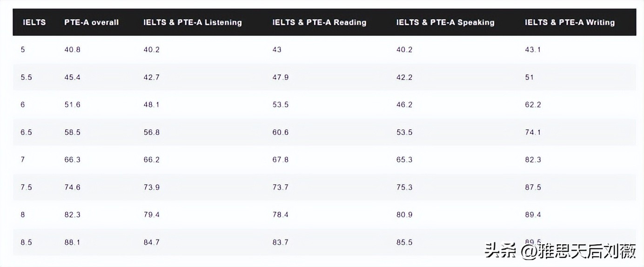Screen dimensions: 644x267
Task: Select the overall score 88.1 cell
Action: pos(72,242)
